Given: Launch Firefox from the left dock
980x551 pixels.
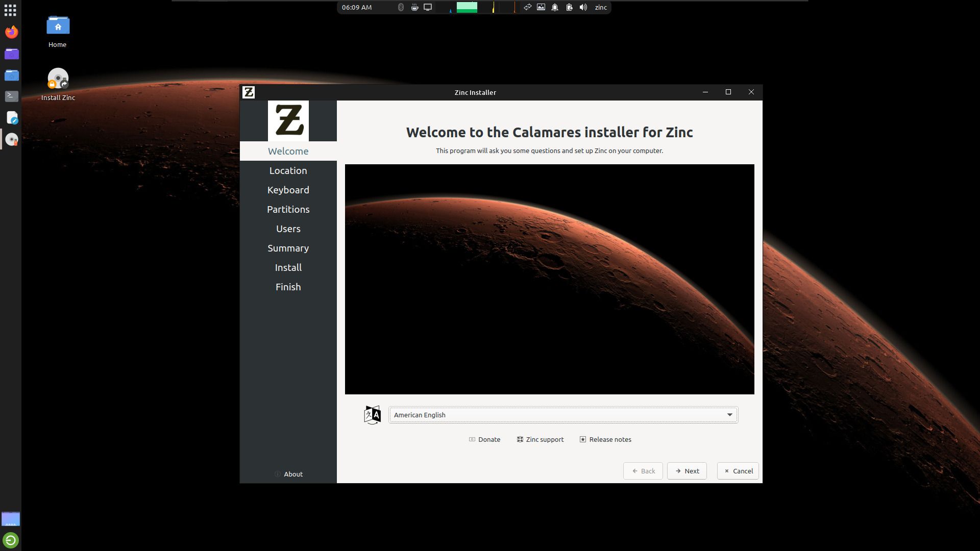Looking at the screenshot, I should click(x=11, y=32).
